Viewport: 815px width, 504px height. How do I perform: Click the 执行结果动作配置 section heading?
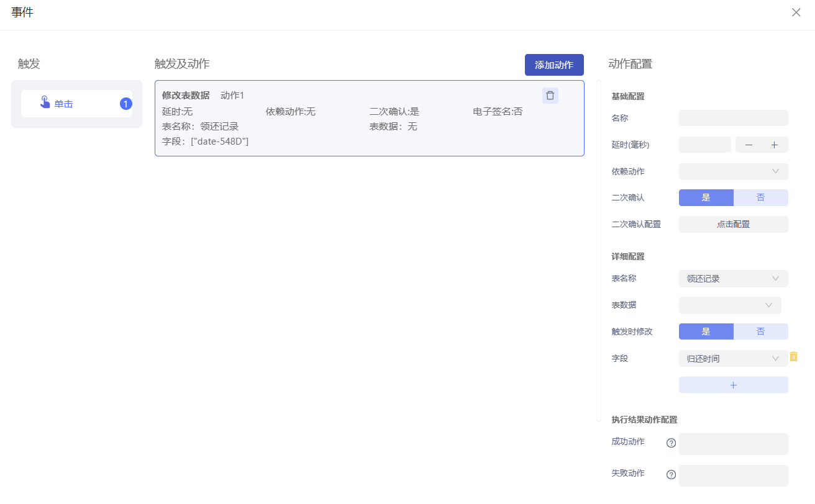pos(644,420)
